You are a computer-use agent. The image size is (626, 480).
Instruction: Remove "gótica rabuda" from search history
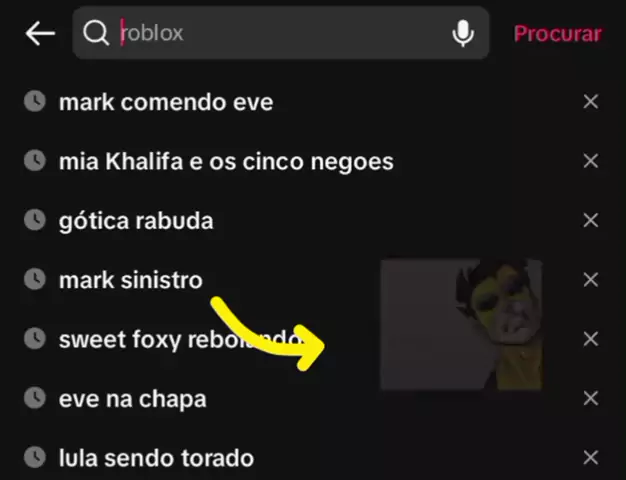pyautogui.click(x=591, y=220)
